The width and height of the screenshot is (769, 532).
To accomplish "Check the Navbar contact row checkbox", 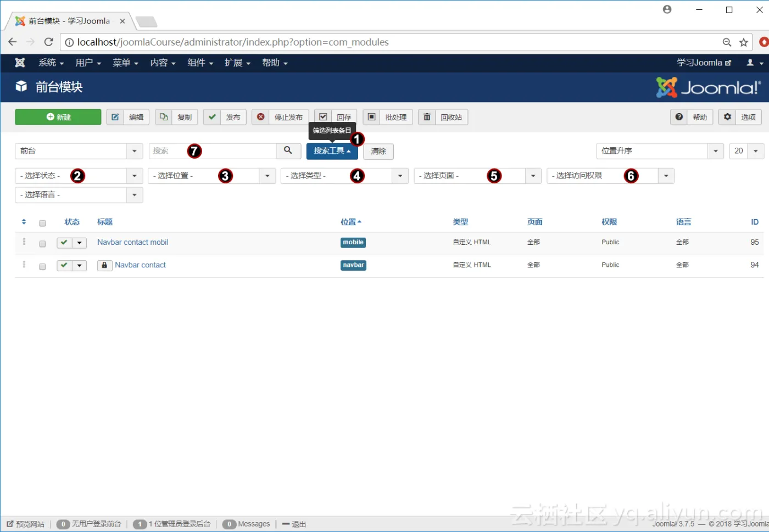I will (42, 266).
